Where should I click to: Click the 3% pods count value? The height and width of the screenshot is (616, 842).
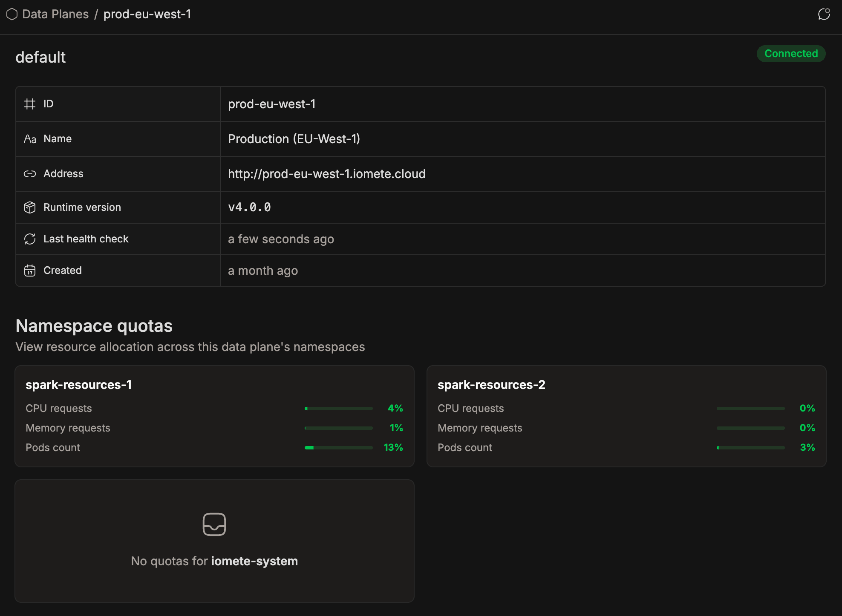[807, 448]
